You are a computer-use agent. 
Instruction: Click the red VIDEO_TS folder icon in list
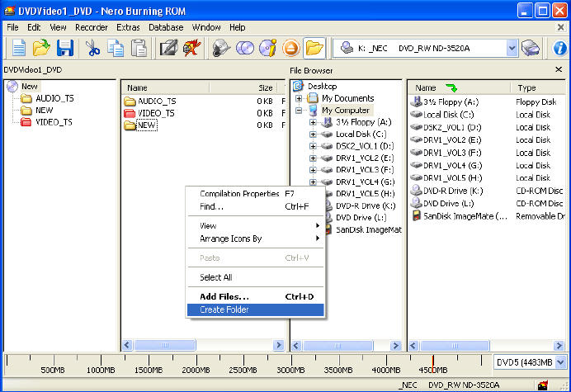point(130,113)
